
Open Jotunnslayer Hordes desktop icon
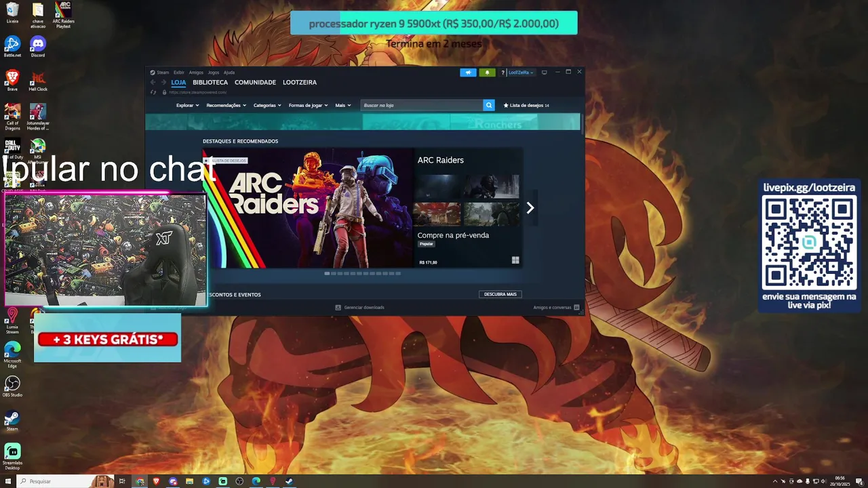pos(38,117)
